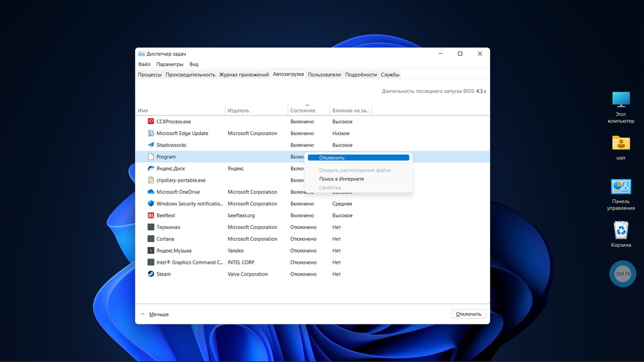This screenshot has height=362, width=644.
Task: Choose Отключить in the context menu
Action: click(x=358, y=158)
